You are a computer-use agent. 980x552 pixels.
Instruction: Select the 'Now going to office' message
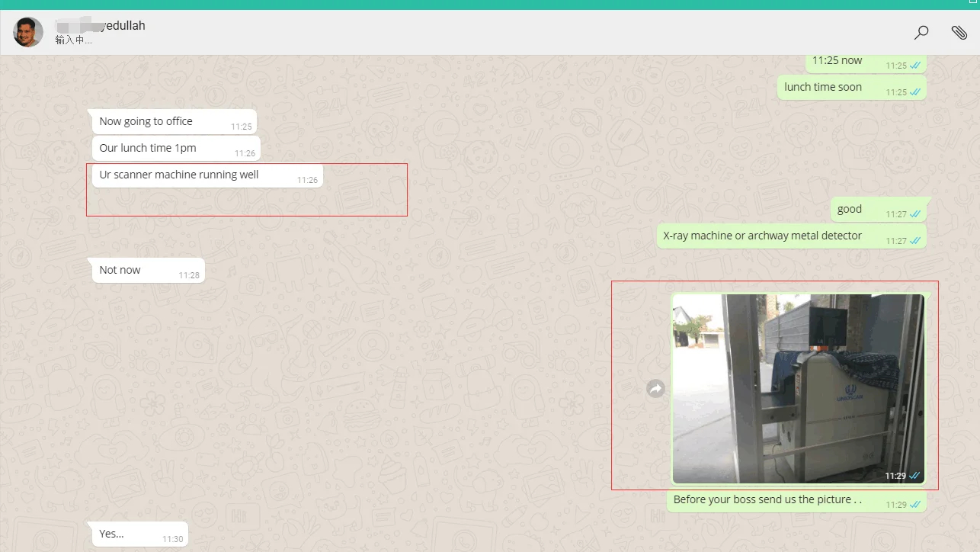pos(146,121)
